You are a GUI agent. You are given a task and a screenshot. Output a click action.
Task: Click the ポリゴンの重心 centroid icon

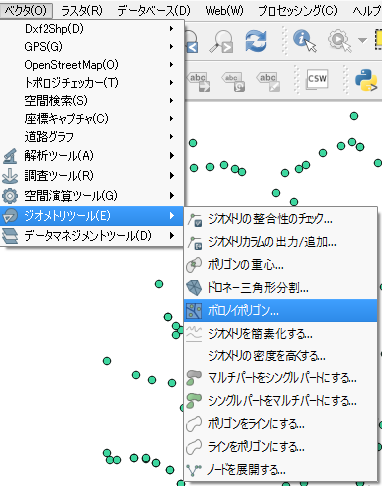[x=194, y=265]
